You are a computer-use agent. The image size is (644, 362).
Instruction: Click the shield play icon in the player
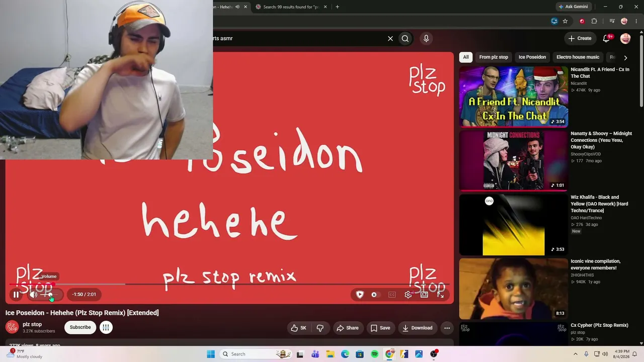click(x=360, y=295)
